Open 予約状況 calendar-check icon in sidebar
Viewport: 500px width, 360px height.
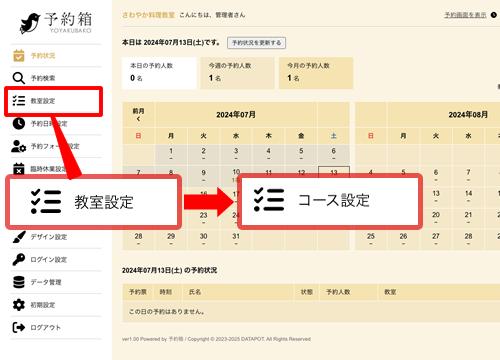19,56
